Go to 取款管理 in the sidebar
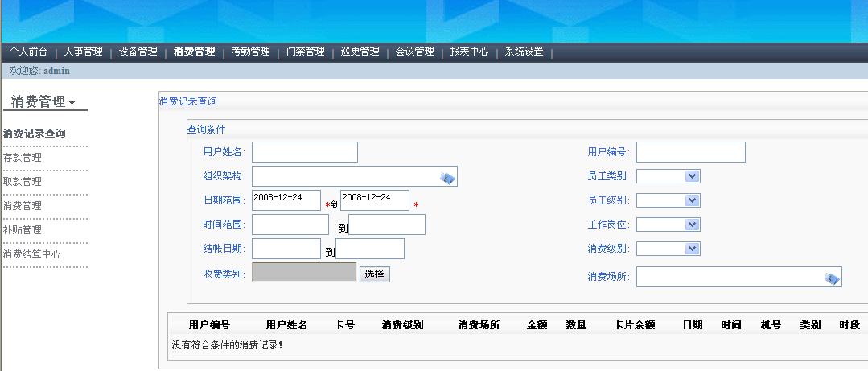868x371 pixels. pos(23,182)
